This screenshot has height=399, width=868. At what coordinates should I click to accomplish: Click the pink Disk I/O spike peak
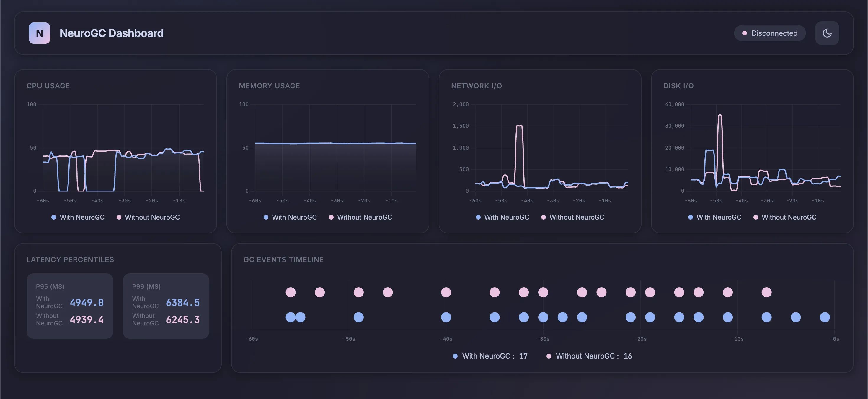(720, 115)
